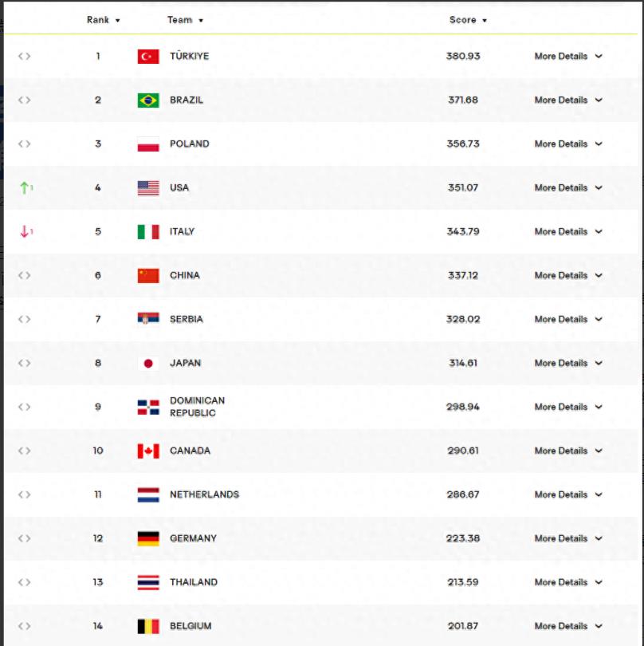Viewport: 644px width, 646px height.
Task: Sort the table by Rank column
Action: tap(104, 20)
